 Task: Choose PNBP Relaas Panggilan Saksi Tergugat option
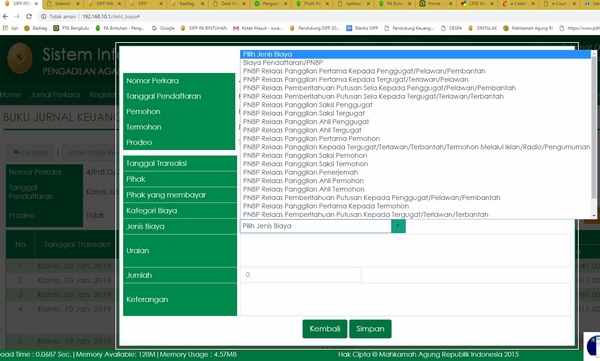pos(416,113)
